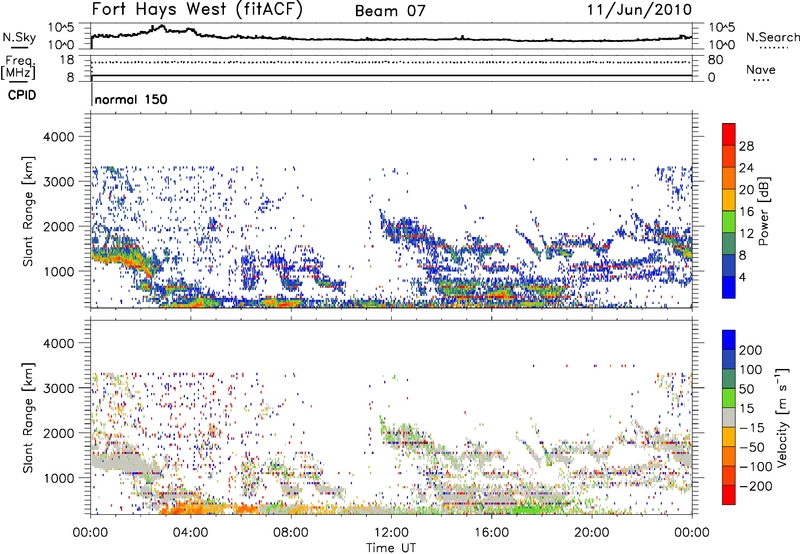Click the "Slant Range [km]" label of the velocity panel
Viewport: 800px width, 554px height.
(28, 417)
